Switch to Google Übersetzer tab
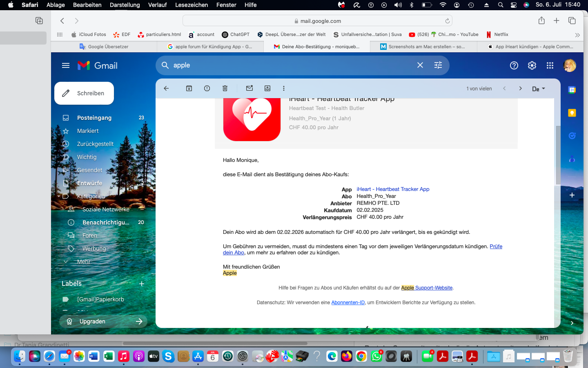Viewport: 588px width, 368px height. click(x=104, y=47)
